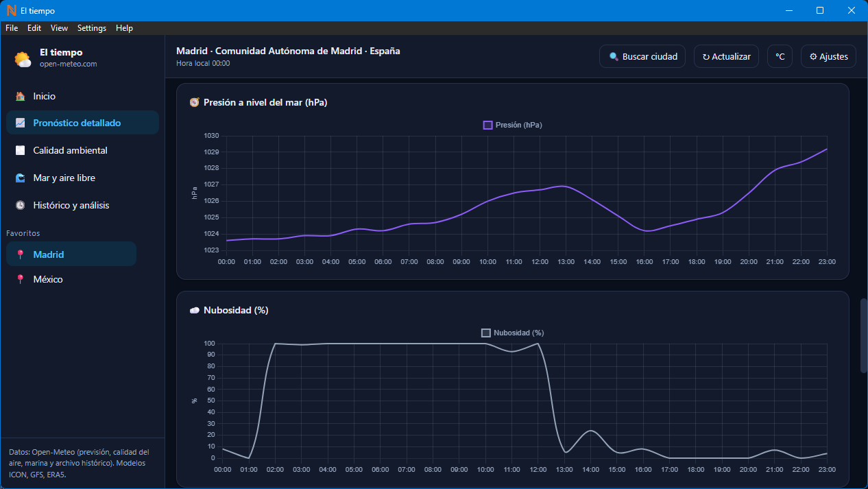Viewport: 868px width, 489px height.
Task: Click the 1030 value on the pressure chart axis
Action: (x=211, y=135)
